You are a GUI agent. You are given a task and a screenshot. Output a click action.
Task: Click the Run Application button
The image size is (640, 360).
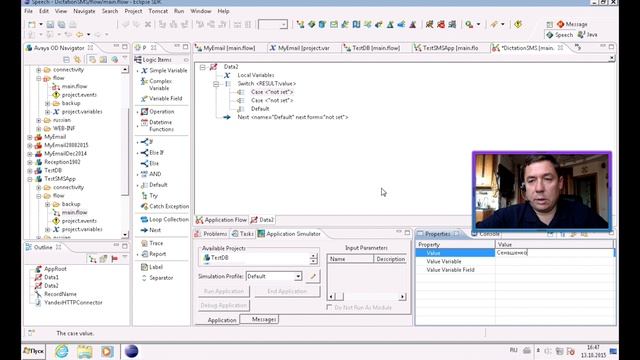point(224,291)
